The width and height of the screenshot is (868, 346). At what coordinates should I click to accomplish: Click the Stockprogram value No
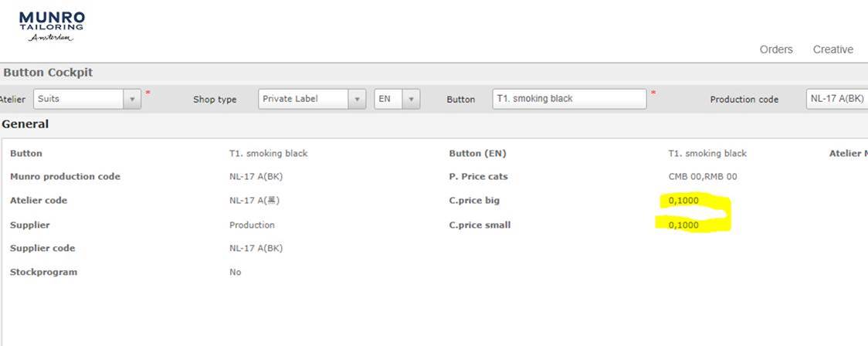[x=236, y=272]
